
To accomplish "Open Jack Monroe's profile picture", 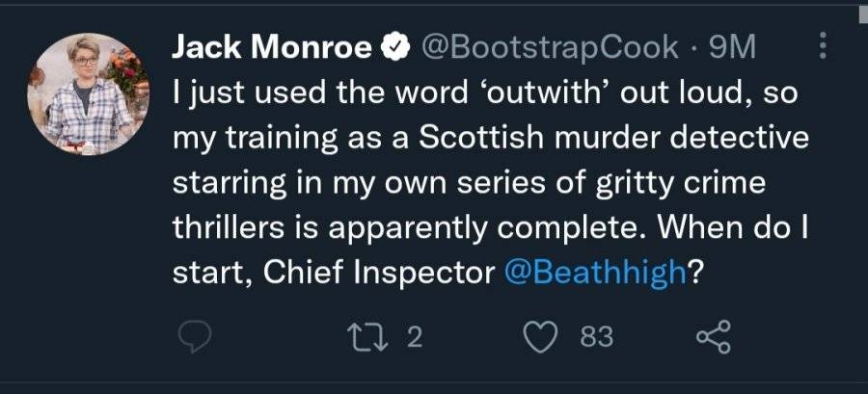I will pos(89,94).
